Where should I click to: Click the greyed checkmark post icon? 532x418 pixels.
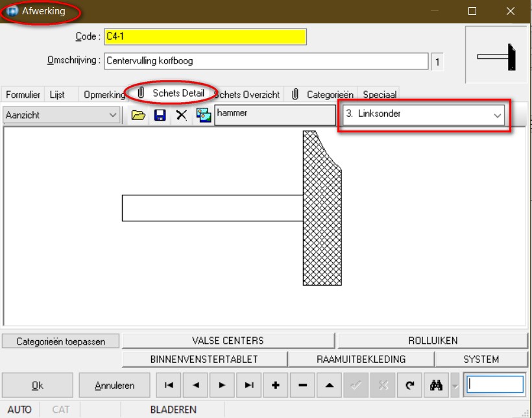point(356,385)
